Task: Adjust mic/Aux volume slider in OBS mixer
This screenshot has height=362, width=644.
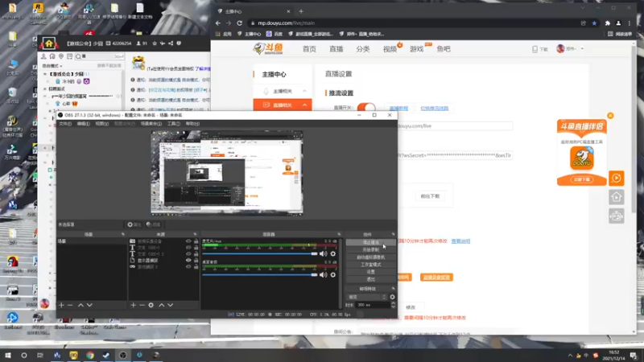Action: point(259,254)
